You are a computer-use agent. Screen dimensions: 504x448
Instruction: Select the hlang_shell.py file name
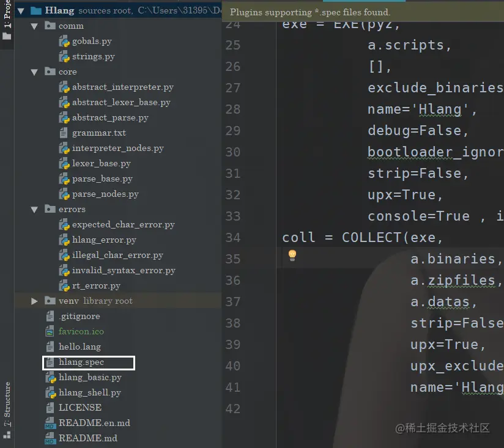point(90,393)
